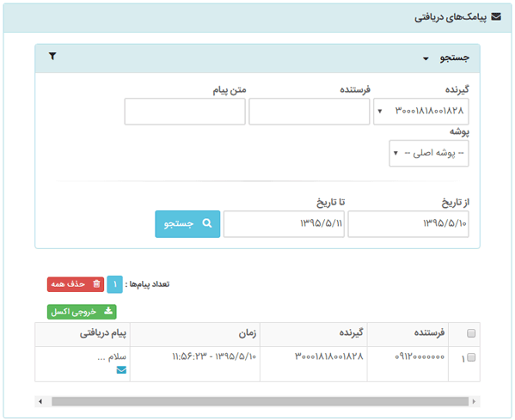This screenshot has height=420, width=515.
Task: Click the trash icon in حذف همه button
Action: coord(96,283)
